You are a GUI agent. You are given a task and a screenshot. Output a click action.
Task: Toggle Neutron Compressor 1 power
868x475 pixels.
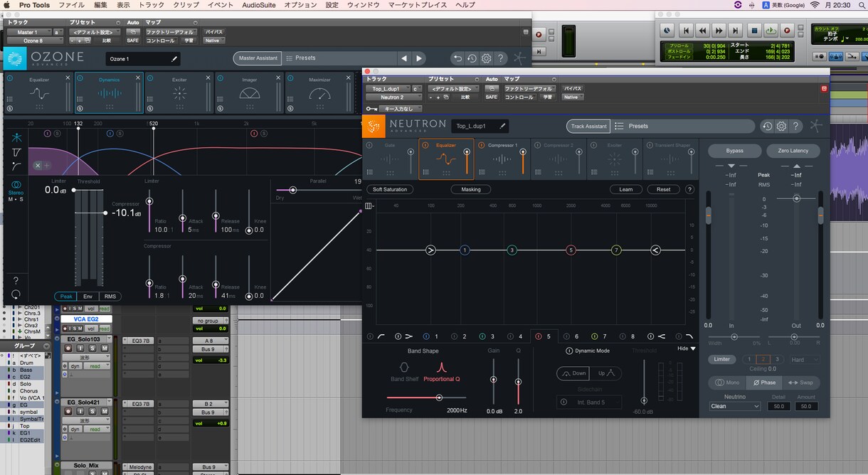[482, 145]
